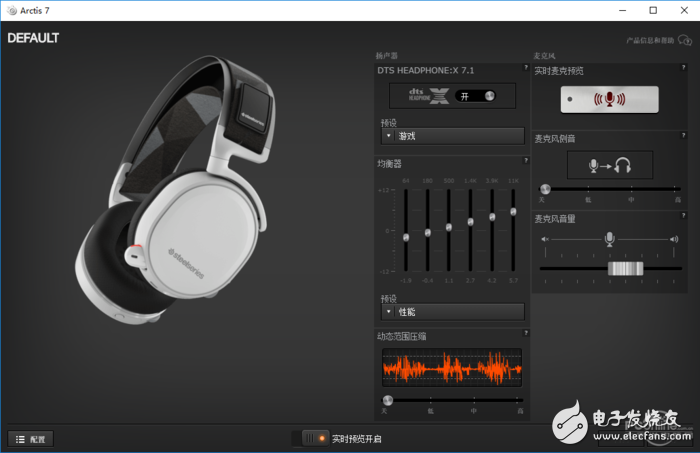Click the DEFAULT configuration title
The width and height of the screenshot is (700, 453).
(x=33, y=38)
